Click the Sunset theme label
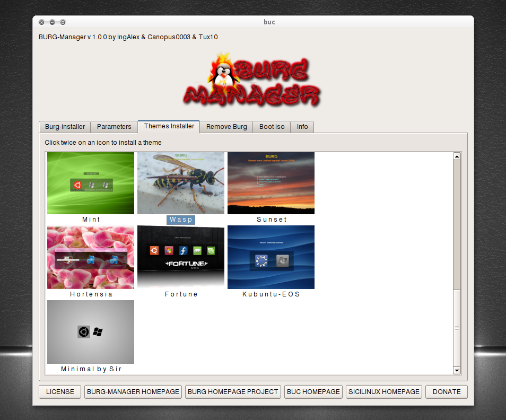 click(x=272, y=220)
